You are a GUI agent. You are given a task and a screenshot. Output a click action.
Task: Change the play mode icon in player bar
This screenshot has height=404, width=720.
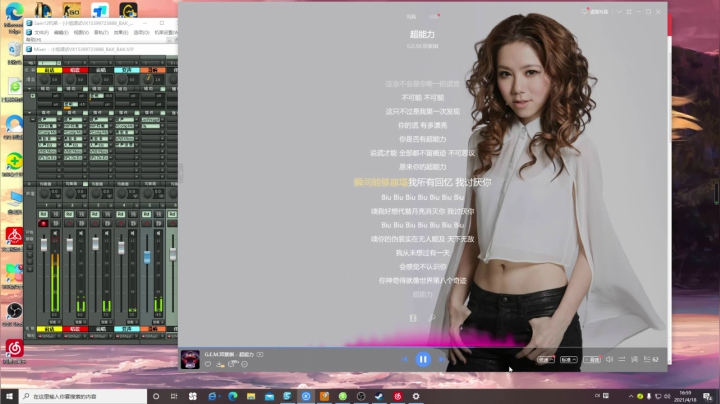pos(622,359)
